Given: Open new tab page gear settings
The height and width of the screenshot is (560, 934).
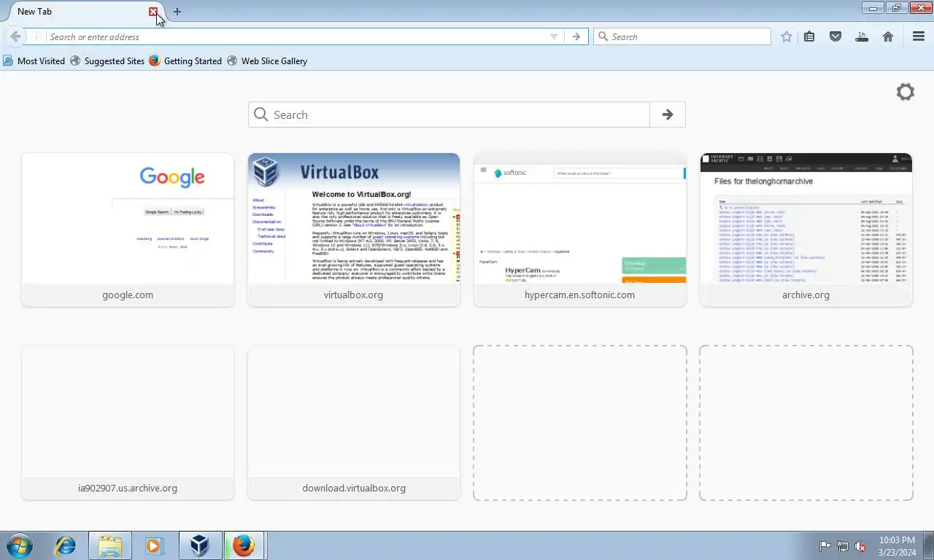Looking at the screenshot, I should point(906,92).
